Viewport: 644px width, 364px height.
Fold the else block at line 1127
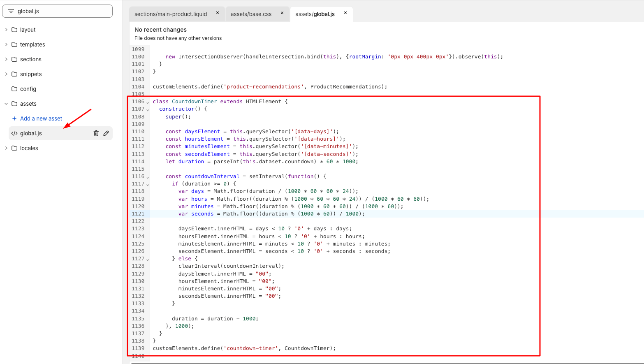coord(148,259)
